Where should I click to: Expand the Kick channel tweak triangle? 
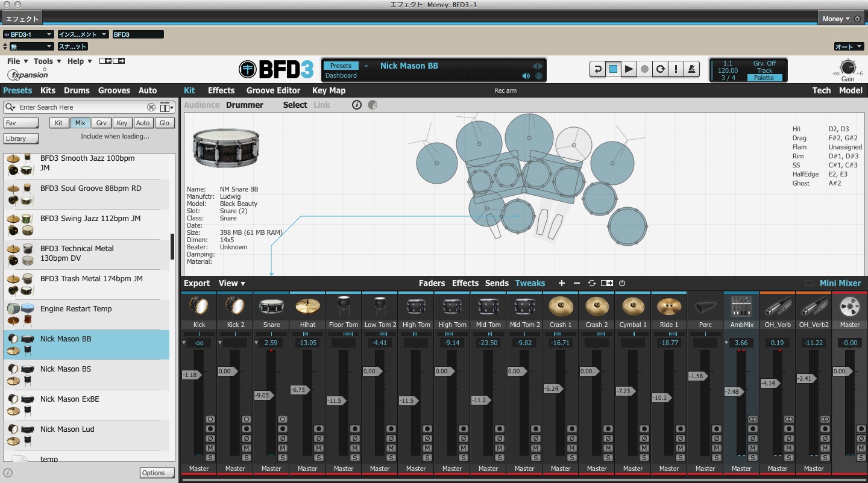[184, 343]
